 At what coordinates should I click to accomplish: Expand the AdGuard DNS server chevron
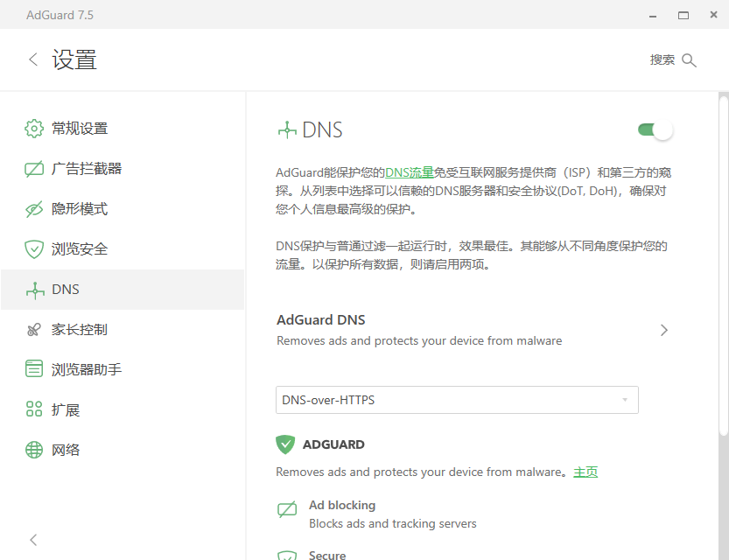coord(664,331)
